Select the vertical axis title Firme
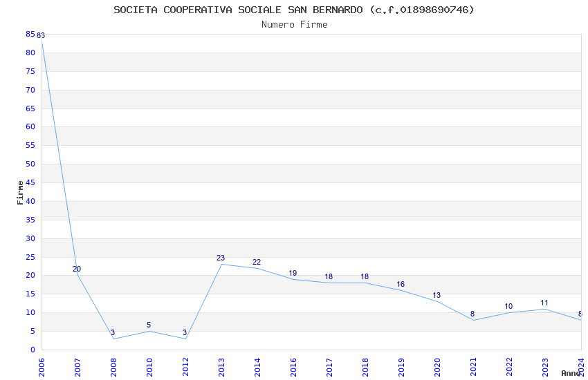Viewport: 588px width, 380px height. coord(20,193)
